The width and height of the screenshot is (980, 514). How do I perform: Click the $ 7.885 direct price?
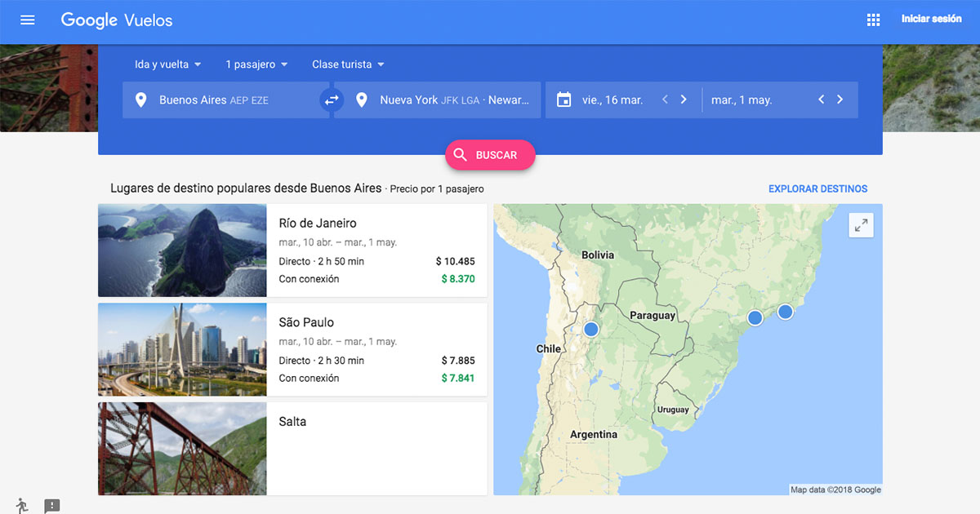click(457, 361)
